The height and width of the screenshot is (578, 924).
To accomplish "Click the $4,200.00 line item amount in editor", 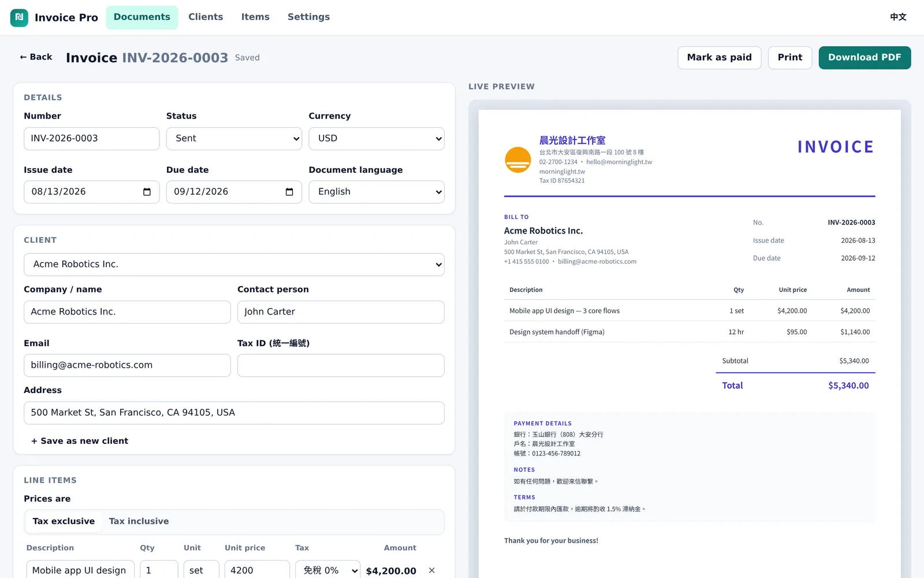I will point(391,571).
